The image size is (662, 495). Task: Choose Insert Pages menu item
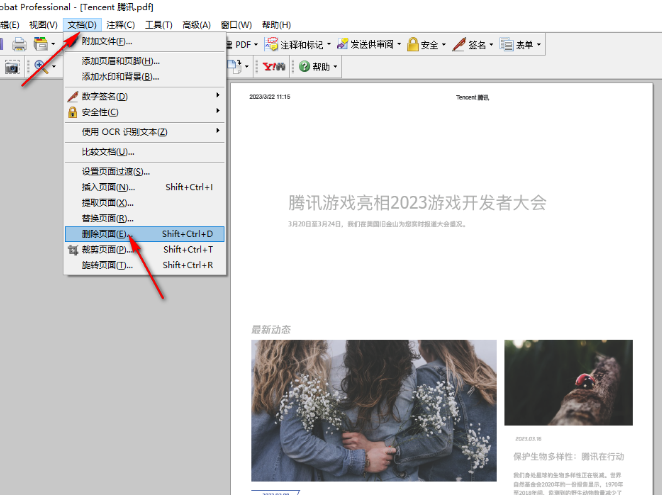click(107, 187)
